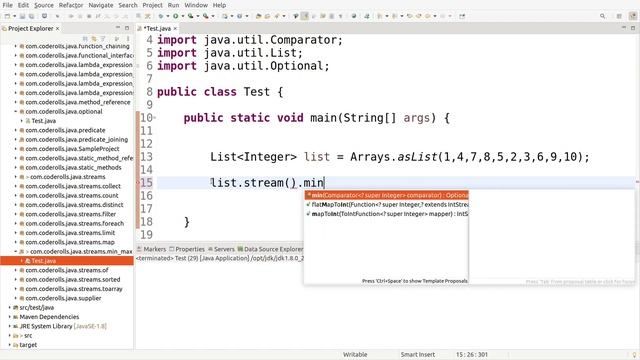The image size is (640, 360).
Task: Click the New Java Class icon
Action: [239, 16]
